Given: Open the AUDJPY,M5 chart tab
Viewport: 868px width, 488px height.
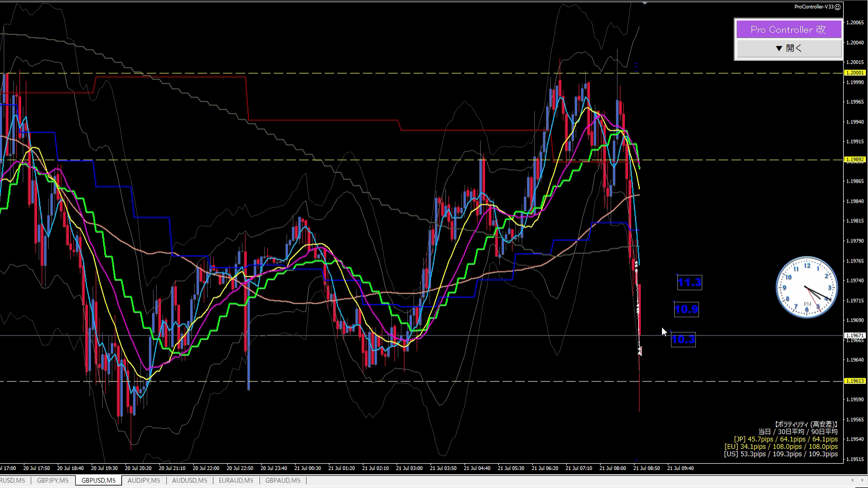Looking at the screenshot, I should tap(144, 481).
